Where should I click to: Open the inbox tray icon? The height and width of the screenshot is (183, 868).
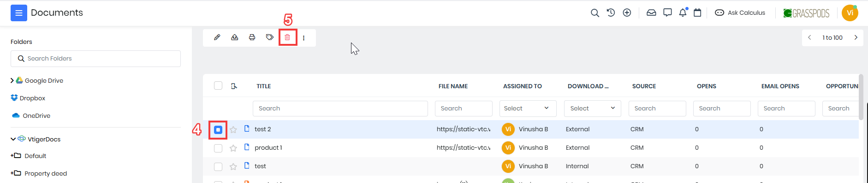[x=651, y=13]
